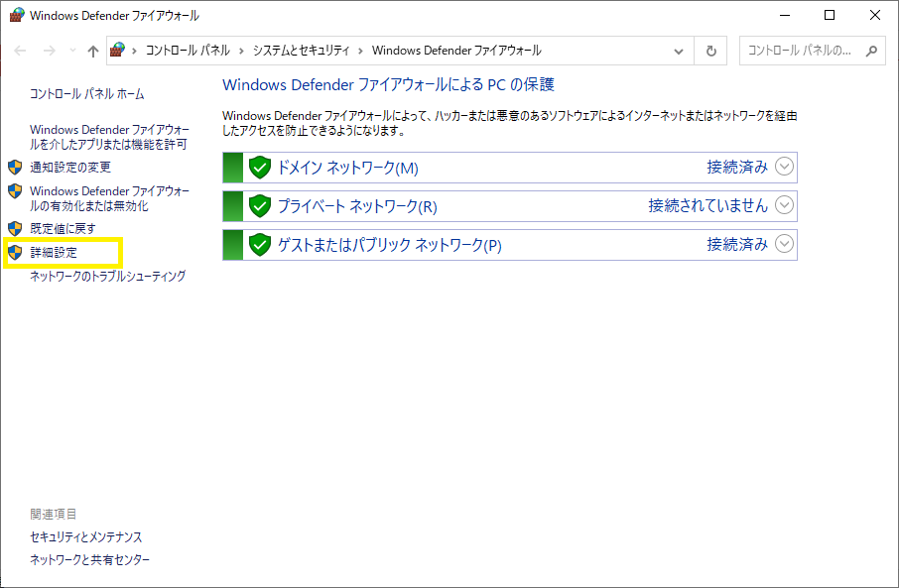Click the firewall icon in address bar
The height and width of the screenshot is (588, 899).
click(x=117, y=50)
